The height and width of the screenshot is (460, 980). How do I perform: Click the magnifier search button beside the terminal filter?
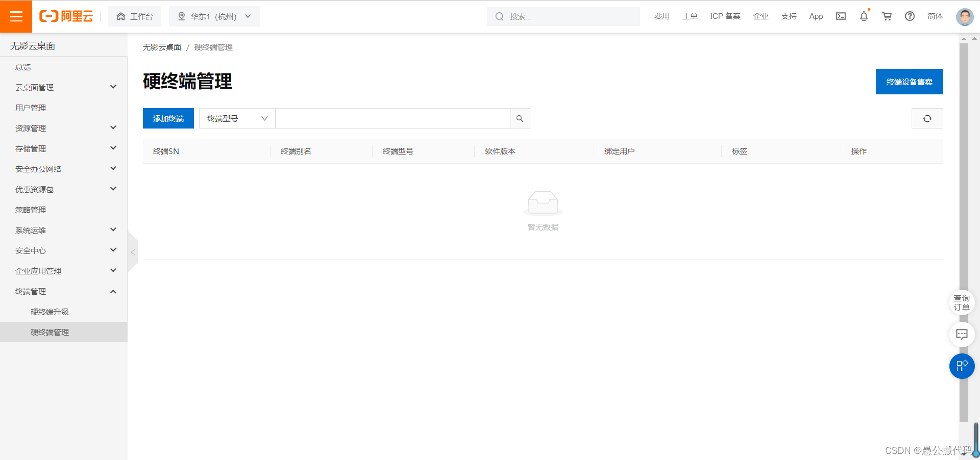(x=520, y=118)
